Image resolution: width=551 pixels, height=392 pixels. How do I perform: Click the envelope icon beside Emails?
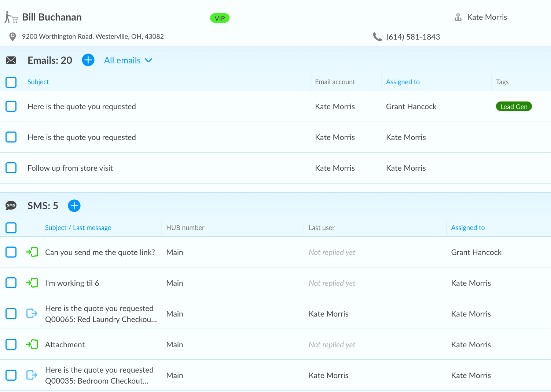pyautogui.click(x=11, y=60)
